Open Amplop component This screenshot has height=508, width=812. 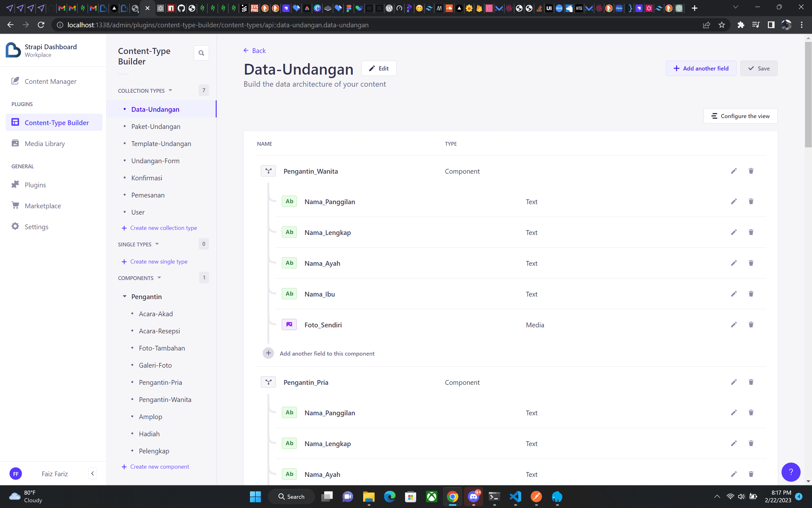click(x=150, y=416)
